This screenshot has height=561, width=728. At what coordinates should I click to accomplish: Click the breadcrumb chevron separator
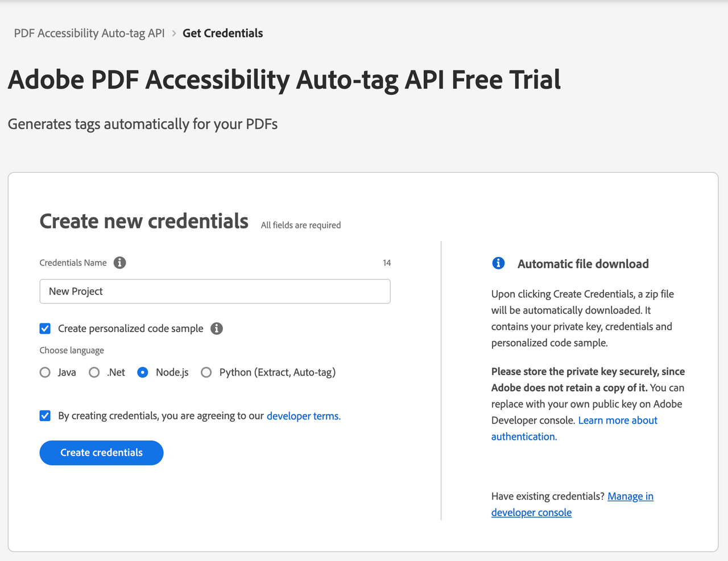point(174,34)
